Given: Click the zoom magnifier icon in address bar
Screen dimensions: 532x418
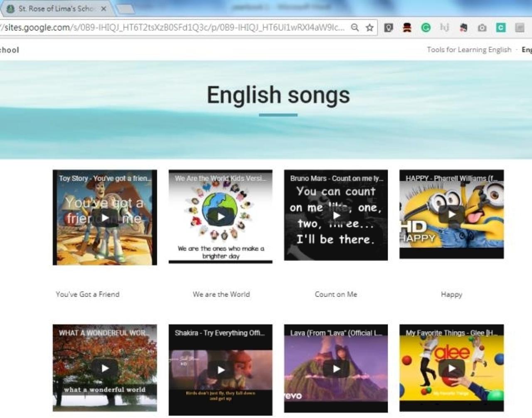Looking at the screenshot, I should (355, 27).
